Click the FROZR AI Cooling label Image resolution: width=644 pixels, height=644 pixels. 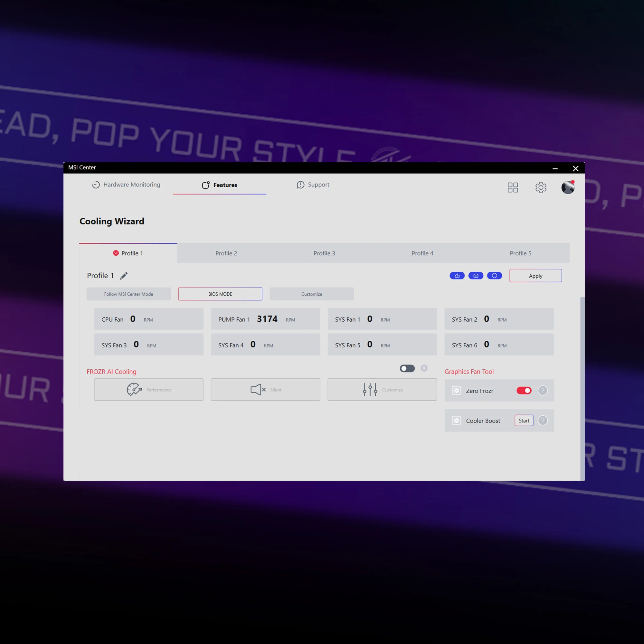pyautogui.click(x=111, y=371)
